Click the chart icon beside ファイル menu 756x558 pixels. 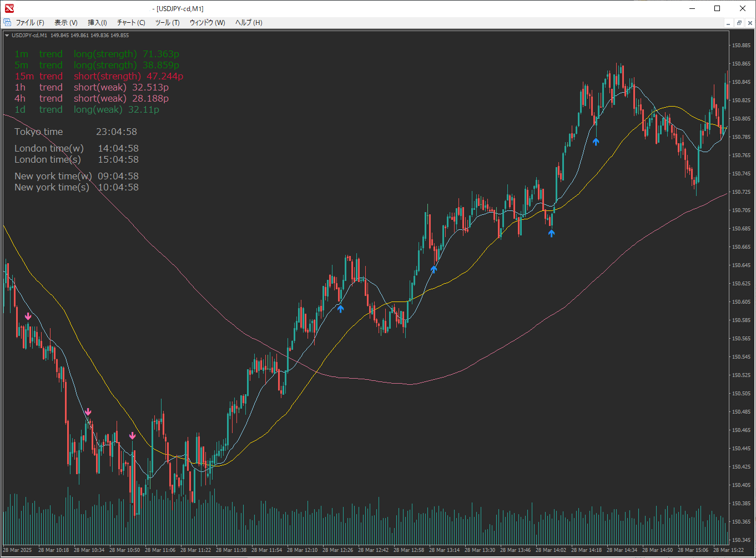(7, 23)
